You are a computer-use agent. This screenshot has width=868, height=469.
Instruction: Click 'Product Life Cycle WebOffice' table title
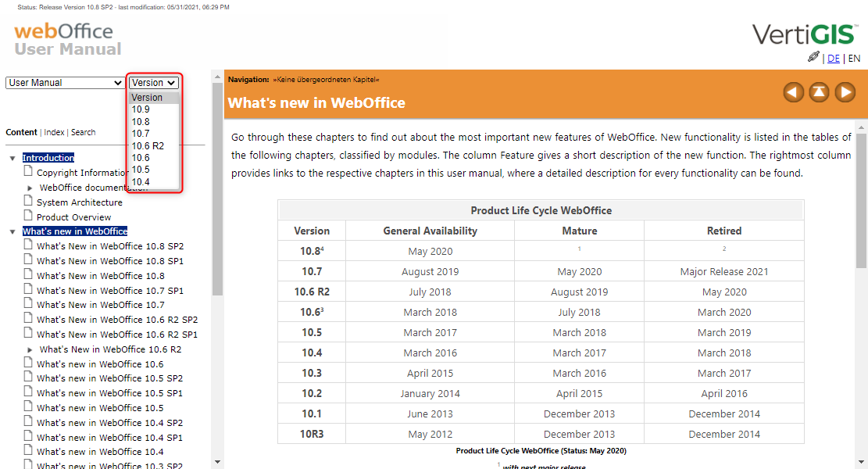coord(541,210)
